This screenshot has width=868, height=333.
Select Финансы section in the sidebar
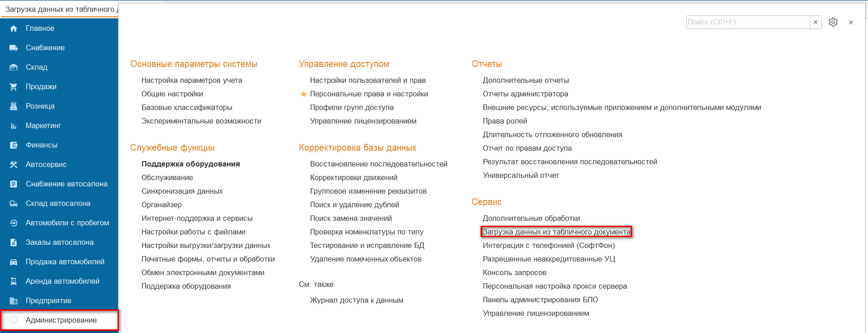point(42,145)
